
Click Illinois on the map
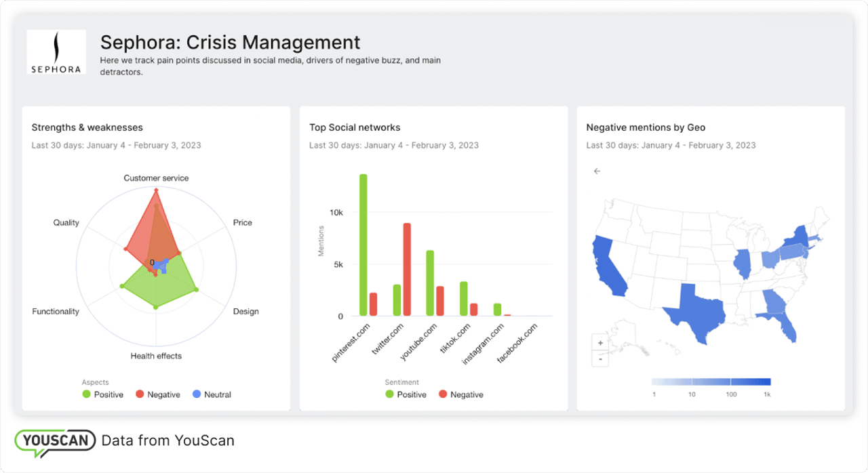[743, 264]
